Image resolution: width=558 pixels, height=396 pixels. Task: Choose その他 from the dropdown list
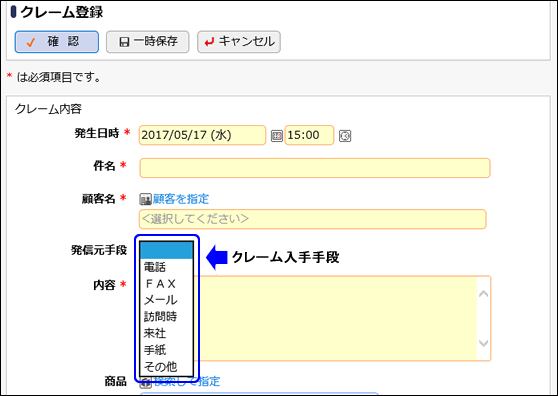(167, 366)
